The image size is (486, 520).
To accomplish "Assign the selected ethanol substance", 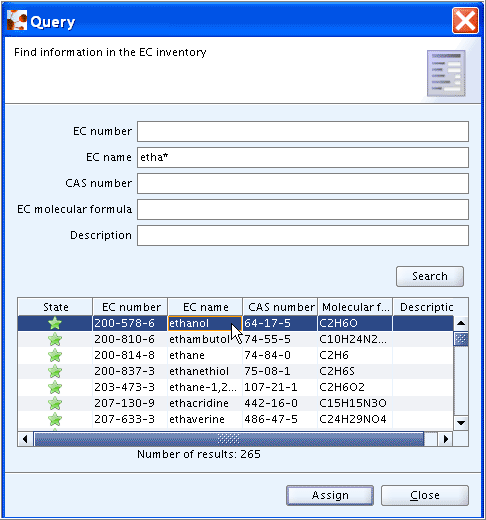I will coord(330,495).
